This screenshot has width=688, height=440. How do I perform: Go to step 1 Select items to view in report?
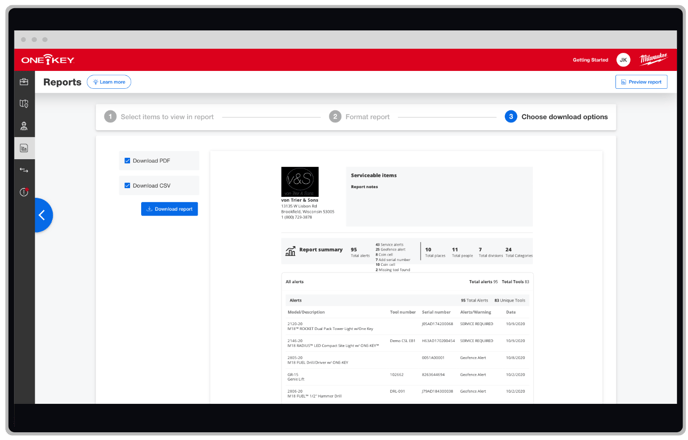(159, 117)
